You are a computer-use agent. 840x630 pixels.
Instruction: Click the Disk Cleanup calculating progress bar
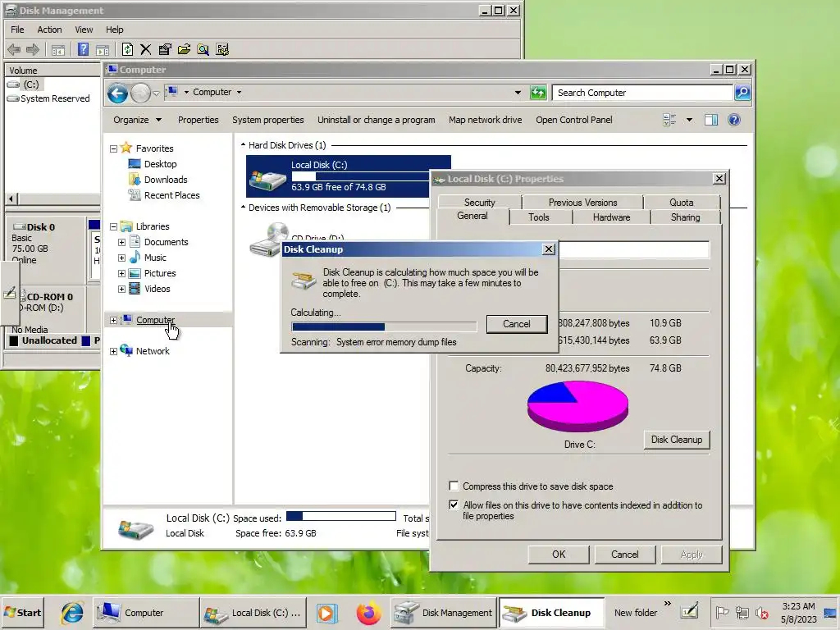coord(384,326)
